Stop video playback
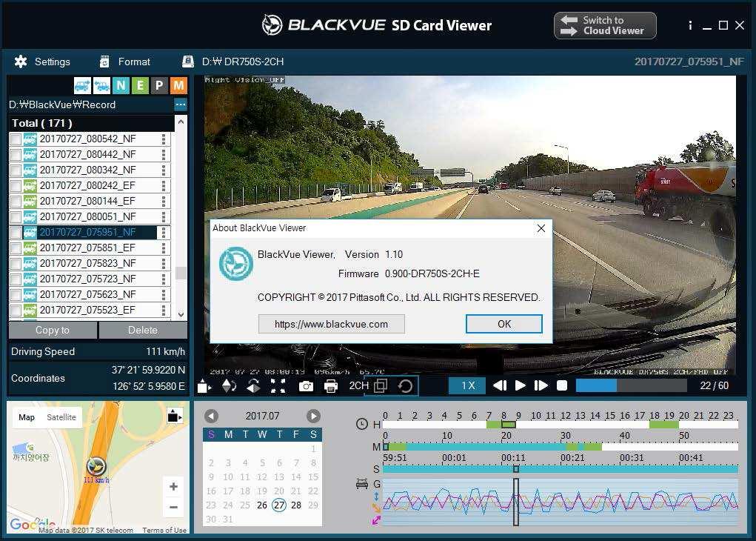 (x=562, y=385)
